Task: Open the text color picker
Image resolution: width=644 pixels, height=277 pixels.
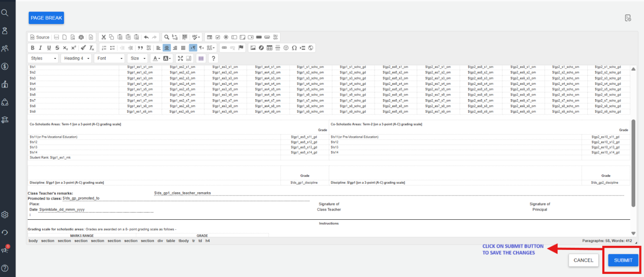Action: (x=156, y=58)
